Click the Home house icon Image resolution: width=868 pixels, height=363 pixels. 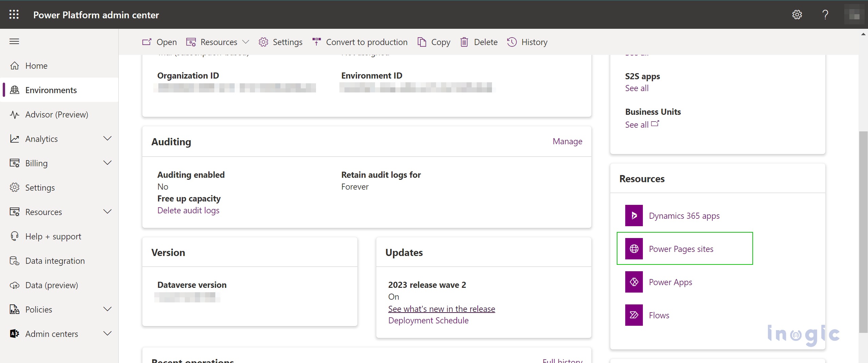point(15,65)
